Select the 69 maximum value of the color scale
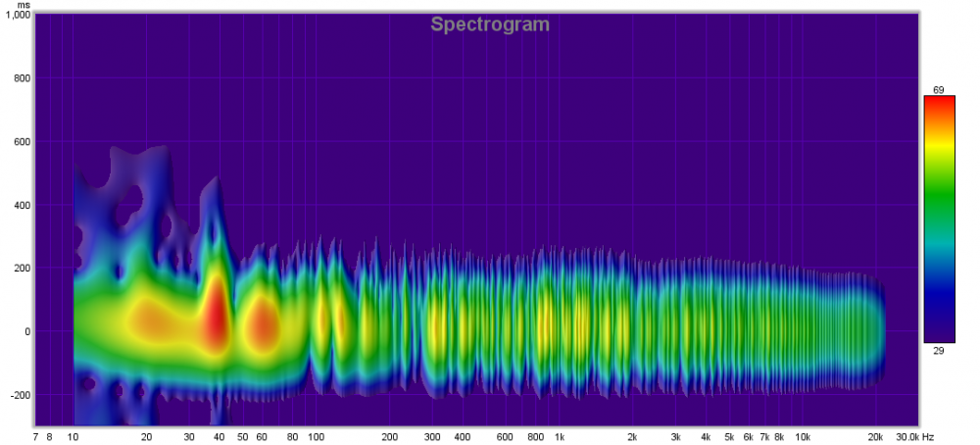 pyautogui.click(x=938, y=90)
